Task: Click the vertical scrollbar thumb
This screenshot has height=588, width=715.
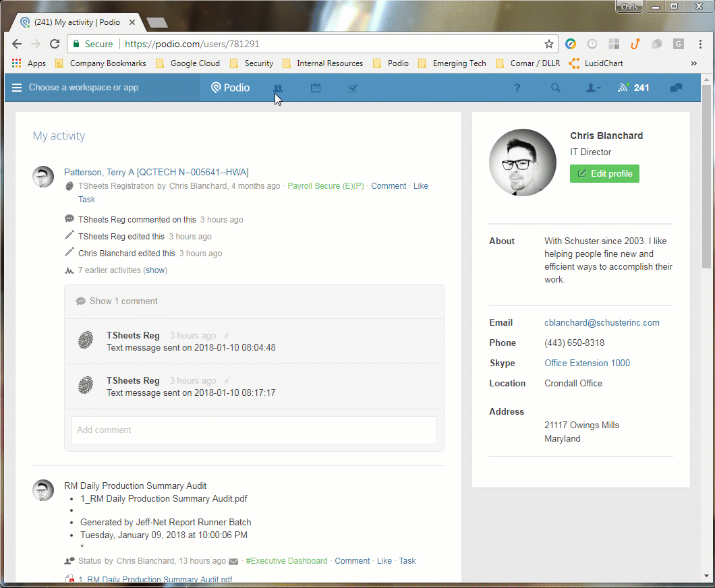Action: (x=706, y=176)
